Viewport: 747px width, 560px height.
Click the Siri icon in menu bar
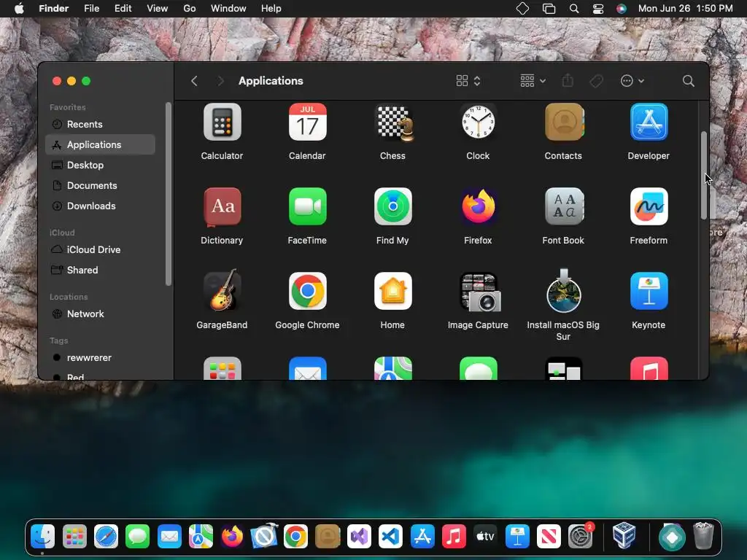pyautogui.click(x=622, y=9)
